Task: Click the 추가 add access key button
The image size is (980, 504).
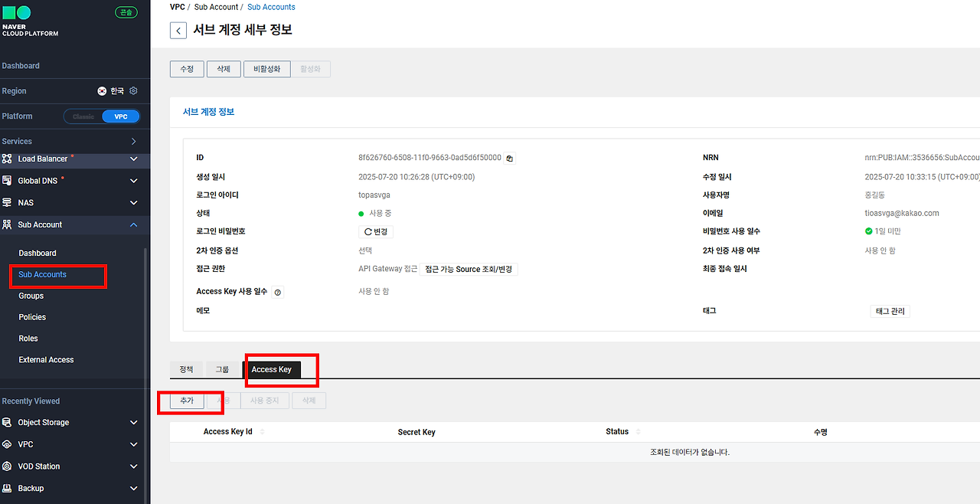Action: (187, 401)
